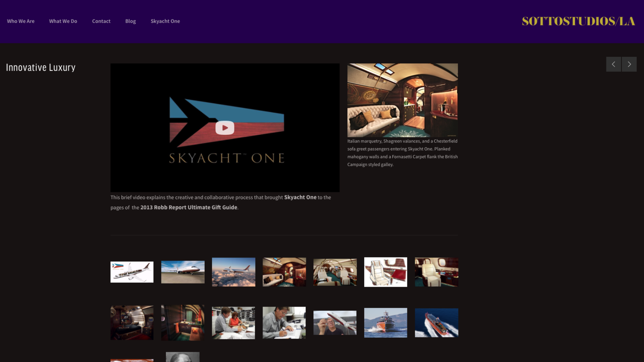Open the Who We Are menu

click(x=21, y=21)
